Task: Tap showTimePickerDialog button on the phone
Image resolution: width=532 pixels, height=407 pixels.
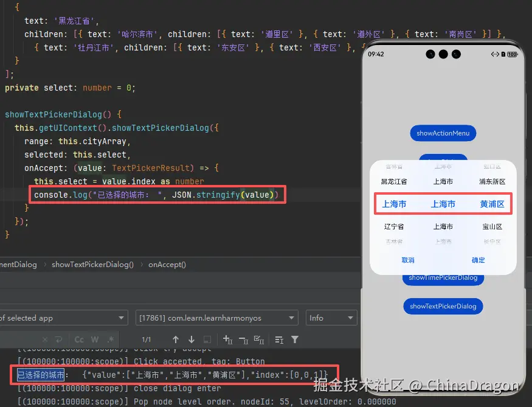Action: point(443,279)
